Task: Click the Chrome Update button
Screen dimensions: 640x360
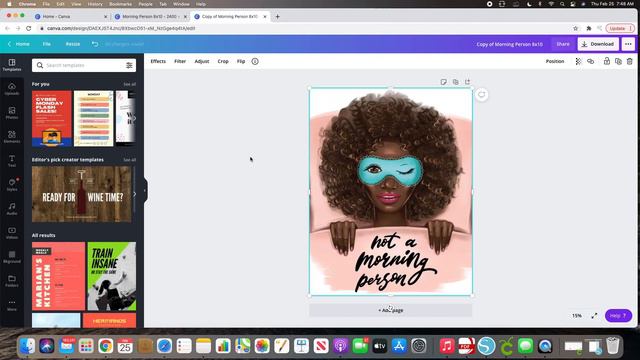Action: coord(619,29)
